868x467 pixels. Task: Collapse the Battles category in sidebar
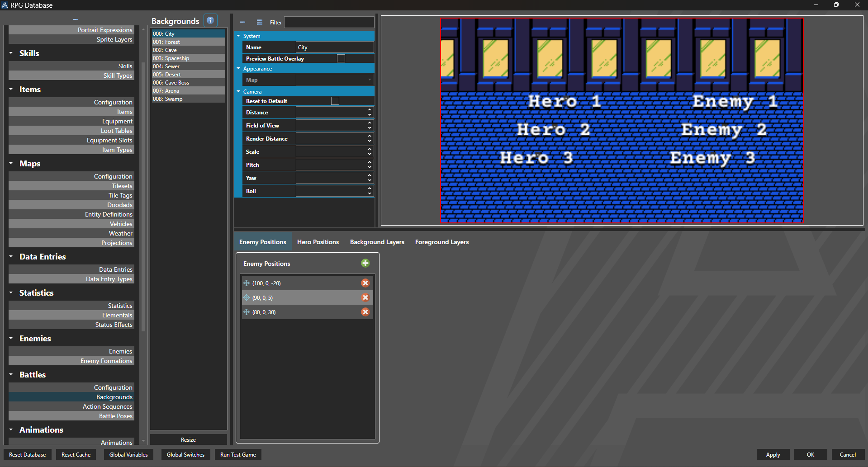(11, 374)
